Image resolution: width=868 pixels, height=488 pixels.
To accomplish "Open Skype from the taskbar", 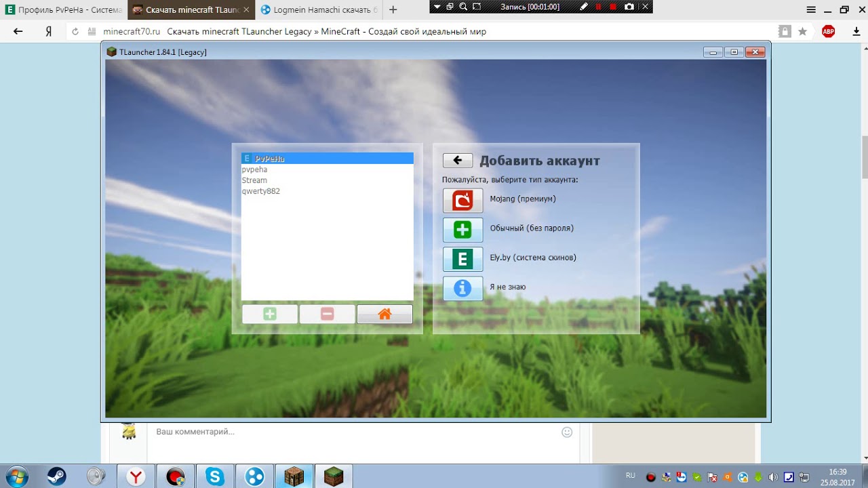I will [215, 476].
